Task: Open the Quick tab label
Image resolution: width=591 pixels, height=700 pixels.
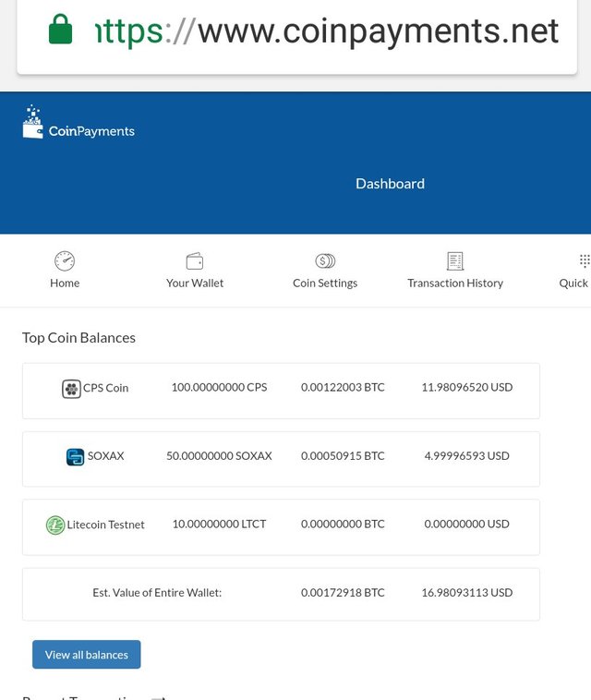Action: coord(573,284)
